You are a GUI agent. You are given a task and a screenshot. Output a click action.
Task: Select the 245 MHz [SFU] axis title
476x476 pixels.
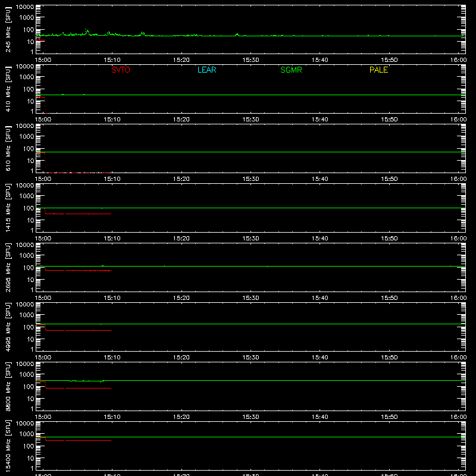point(8,29)
